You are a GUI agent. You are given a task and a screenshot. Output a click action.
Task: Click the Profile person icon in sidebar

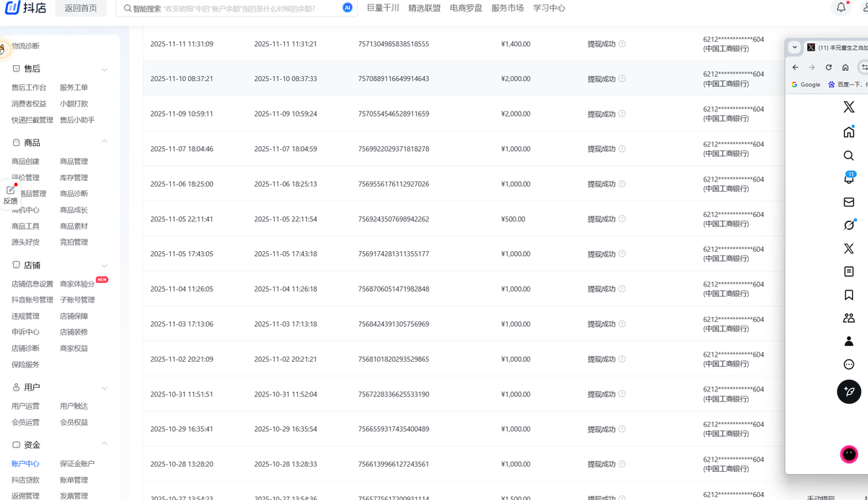[848, 341]
